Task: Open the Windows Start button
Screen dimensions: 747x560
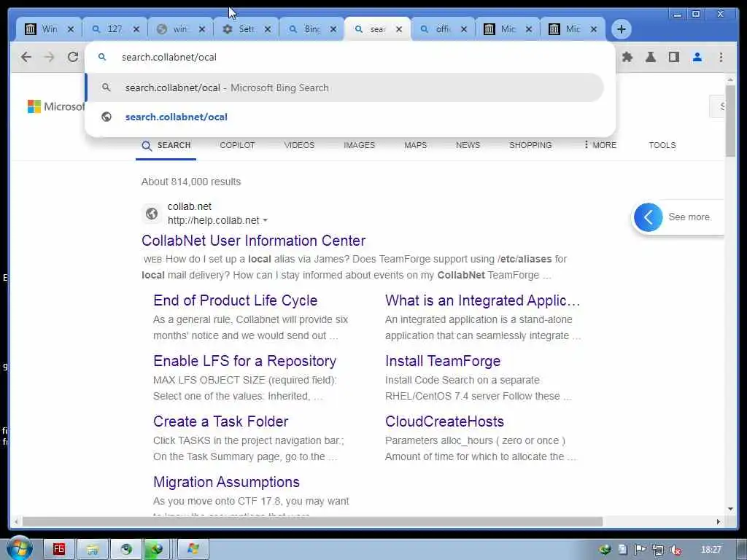Action: coord(18,548)
